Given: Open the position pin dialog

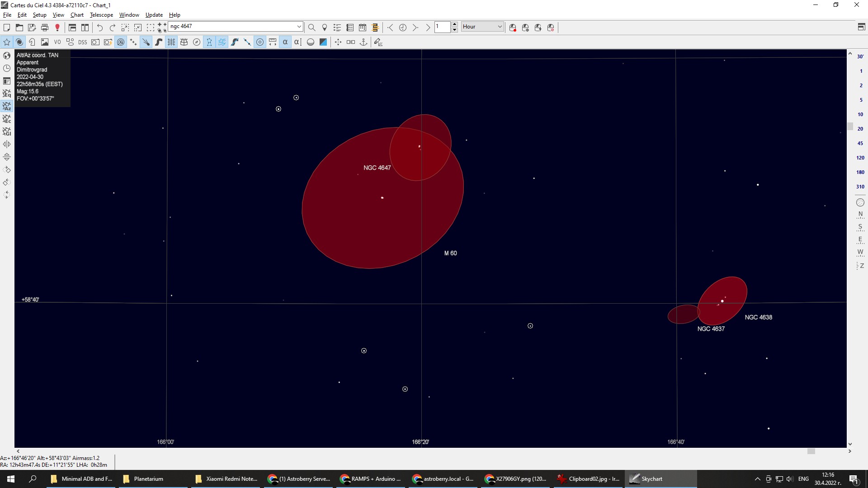Looking at the screenshot, I should pos(325,28).
